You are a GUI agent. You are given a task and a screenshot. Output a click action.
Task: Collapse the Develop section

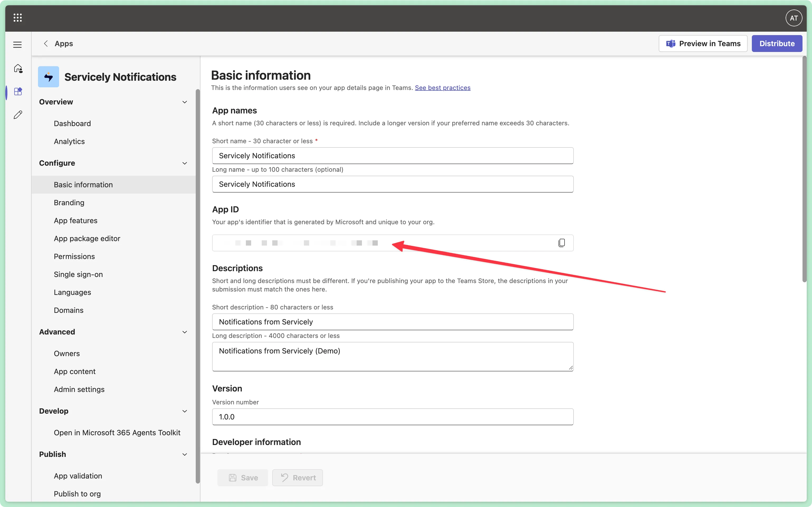pos(184,411)
